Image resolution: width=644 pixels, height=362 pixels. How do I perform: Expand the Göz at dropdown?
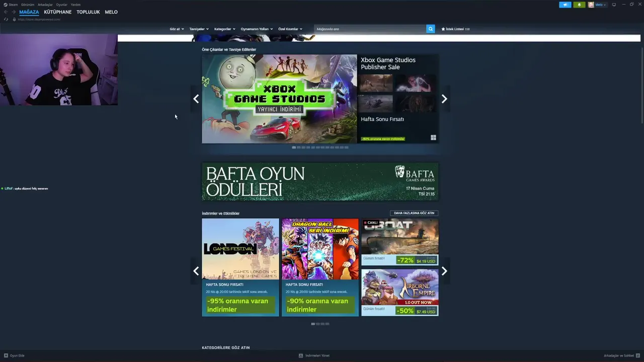(x=177, y=29)
